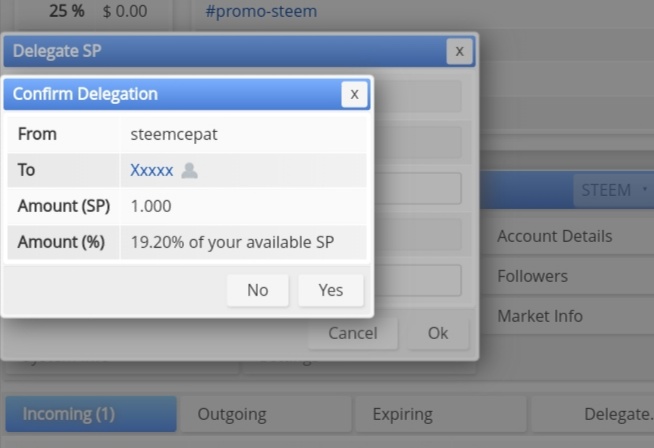Screen dimensions: 654x448
Task: Select the 19.20% of your available SP text
Action: tap(232, 242)
